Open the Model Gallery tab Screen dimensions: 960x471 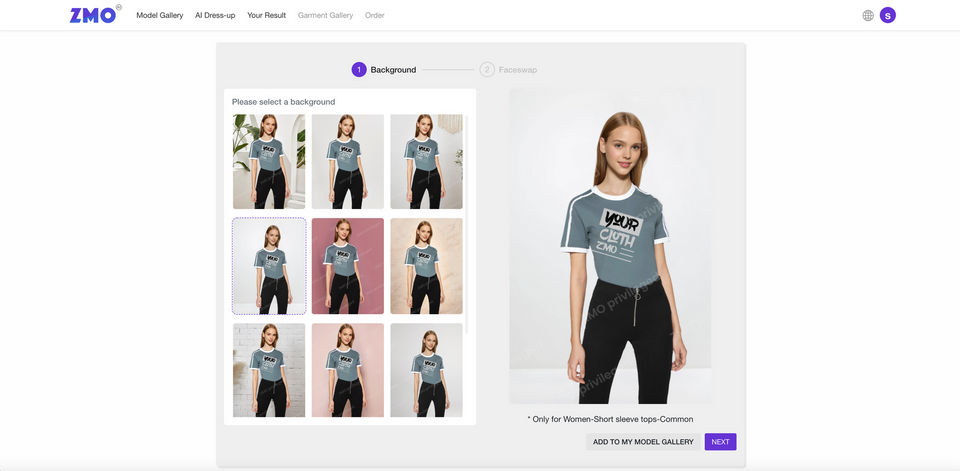click(160, 15)
